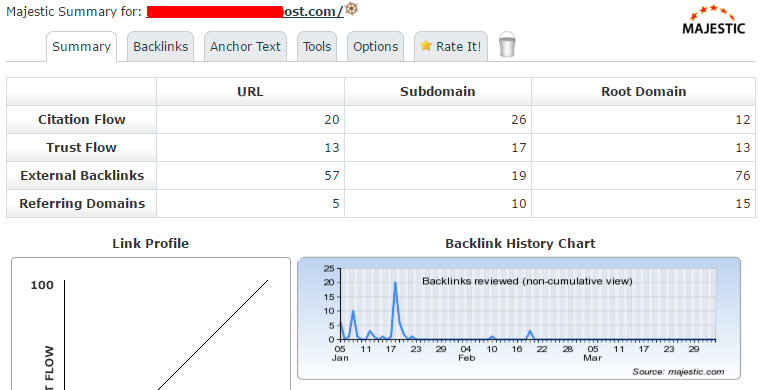
Task: Click the ship wheel icon beside the URL
Action: click(x=351, y=9)
